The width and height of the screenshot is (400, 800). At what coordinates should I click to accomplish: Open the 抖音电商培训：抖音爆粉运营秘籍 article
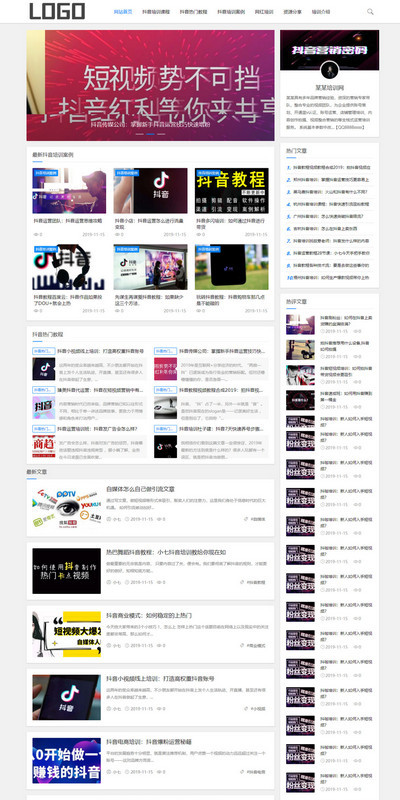tap(148, 742)
